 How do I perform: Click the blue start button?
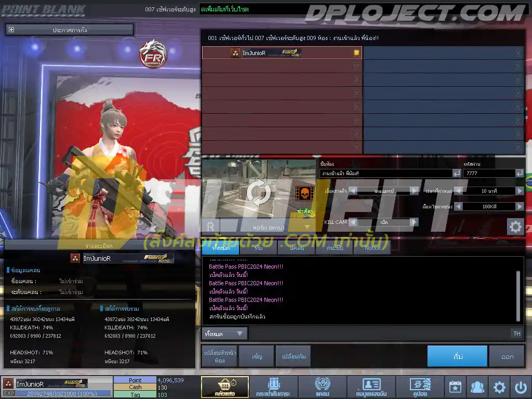(457, 356)
